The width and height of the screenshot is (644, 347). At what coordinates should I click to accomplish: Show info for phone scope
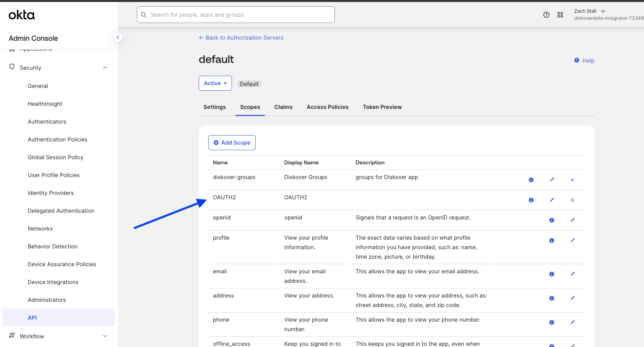coord(552,322)
